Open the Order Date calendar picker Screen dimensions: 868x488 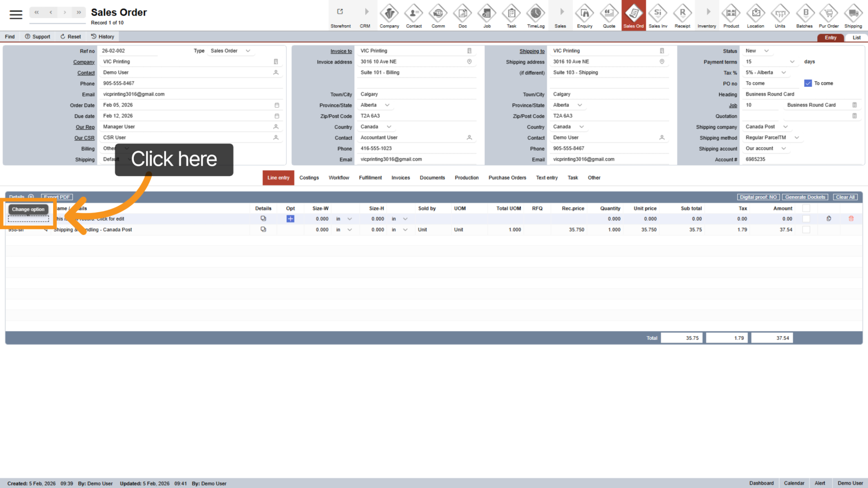276,105
